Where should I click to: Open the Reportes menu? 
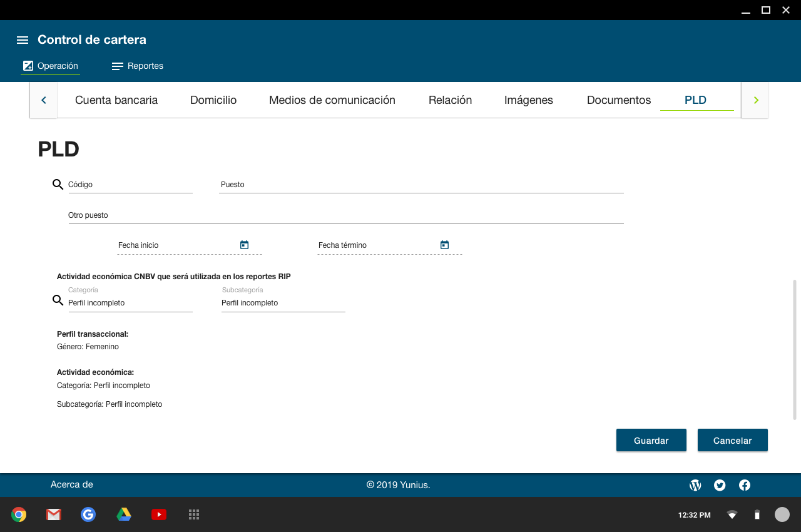(x=138, y=66)
